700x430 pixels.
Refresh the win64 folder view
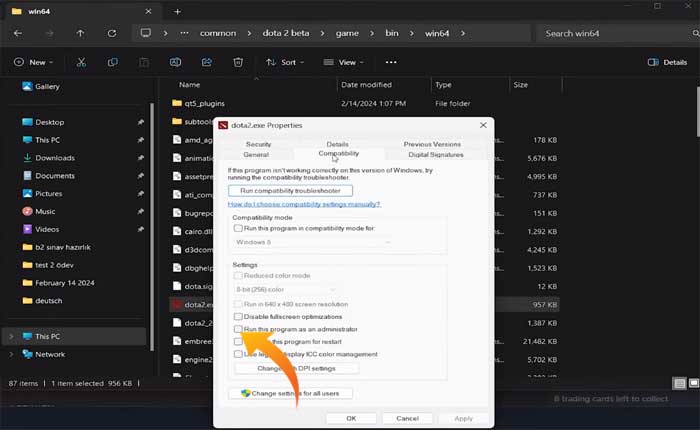(x=112, y=33)
